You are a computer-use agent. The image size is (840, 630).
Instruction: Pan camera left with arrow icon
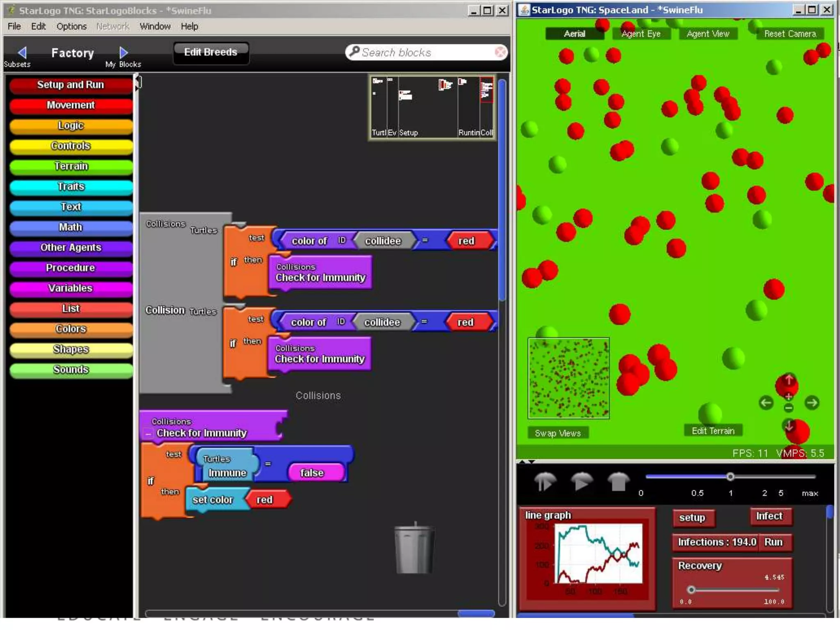[x=766, y=402]
